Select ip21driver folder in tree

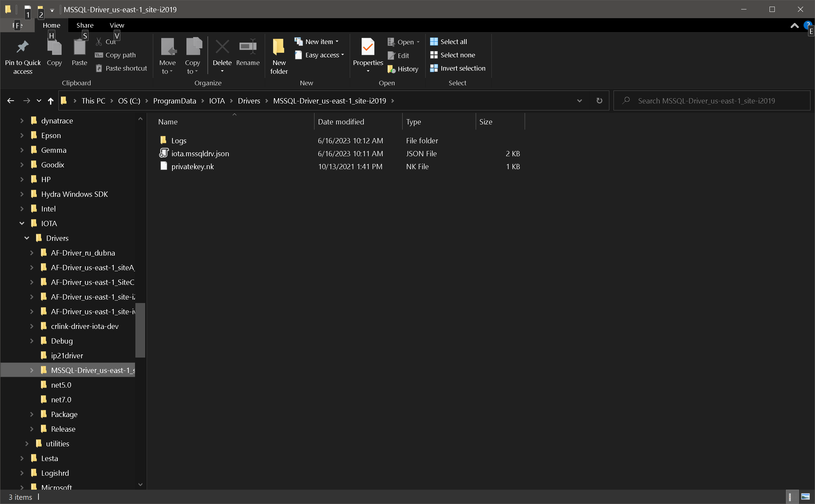[67, 355]
